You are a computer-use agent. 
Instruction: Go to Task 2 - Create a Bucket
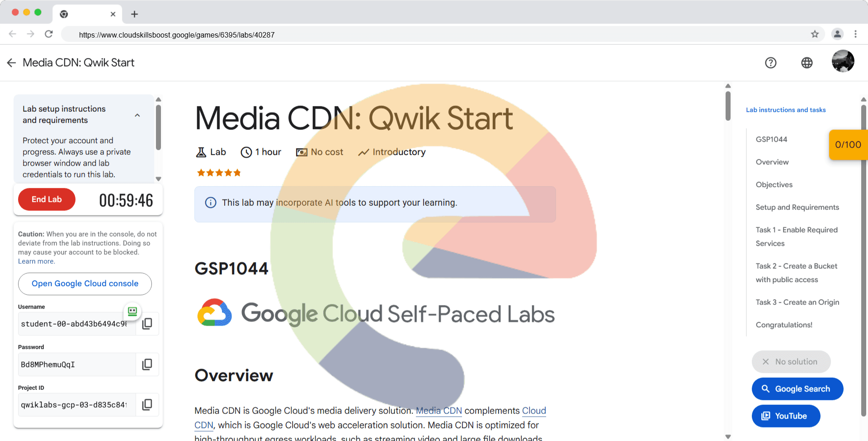pos(797,273)
